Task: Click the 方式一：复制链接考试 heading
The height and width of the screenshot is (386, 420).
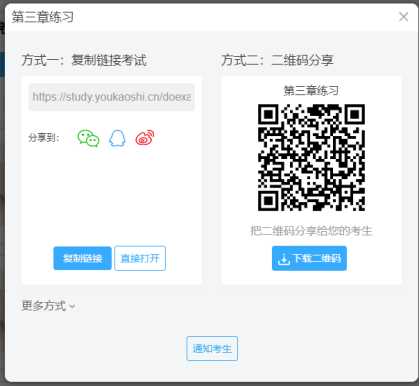Action: click(x=84, y=60)
